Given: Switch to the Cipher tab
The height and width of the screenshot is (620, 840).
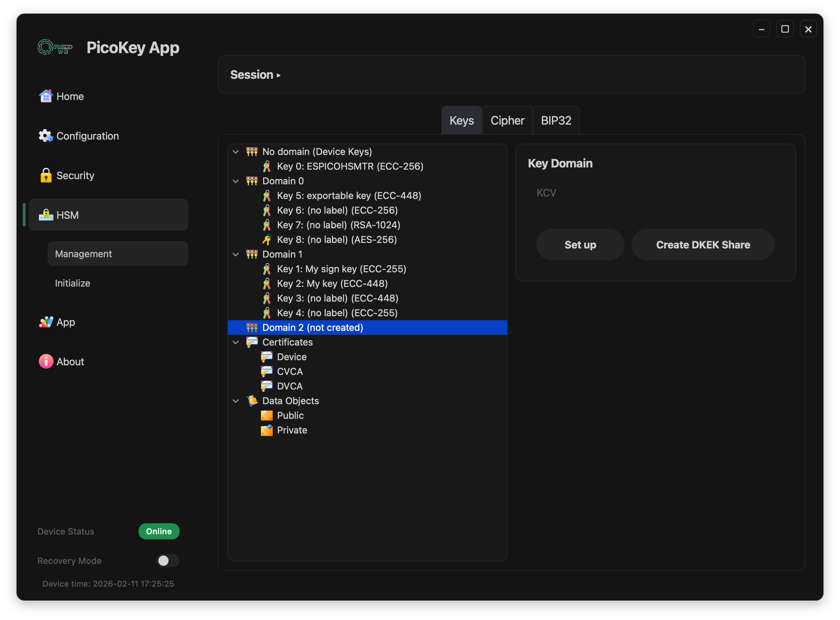Looking at the screenshot, I should tap(508, 120).
